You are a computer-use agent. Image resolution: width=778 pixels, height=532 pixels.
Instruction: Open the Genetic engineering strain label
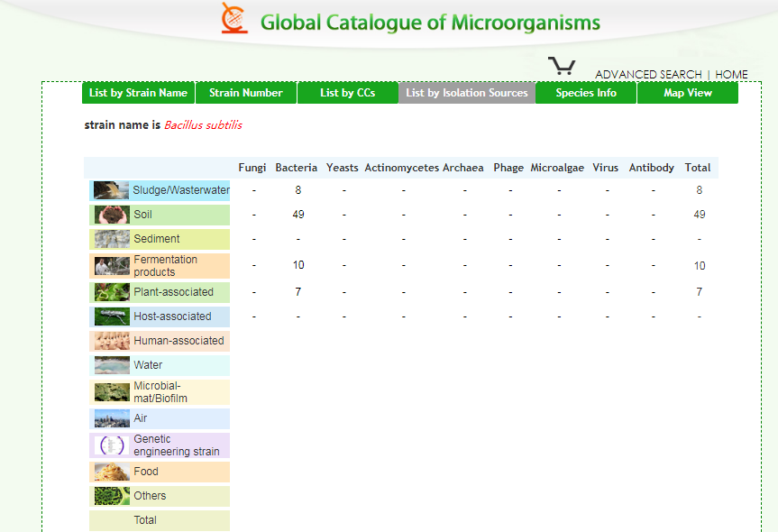pyautogui.click(x=177, y=445)
